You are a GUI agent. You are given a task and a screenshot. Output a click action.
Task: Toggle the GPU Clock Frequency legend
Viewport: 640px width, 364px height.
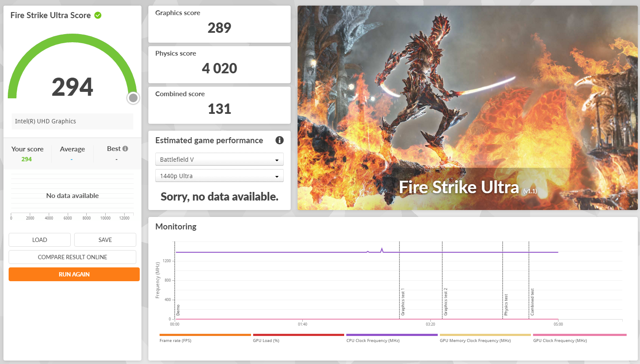(580, 338)
